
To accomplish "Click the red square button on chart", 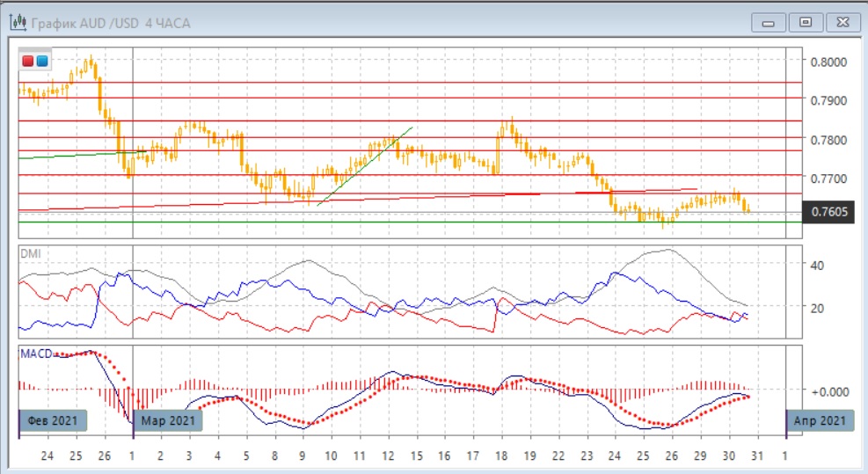I will (28, 61).
